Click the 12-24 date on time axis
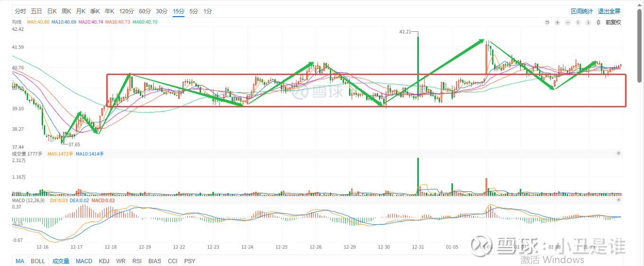The image size is (644, 266). [x=247, y=247]
